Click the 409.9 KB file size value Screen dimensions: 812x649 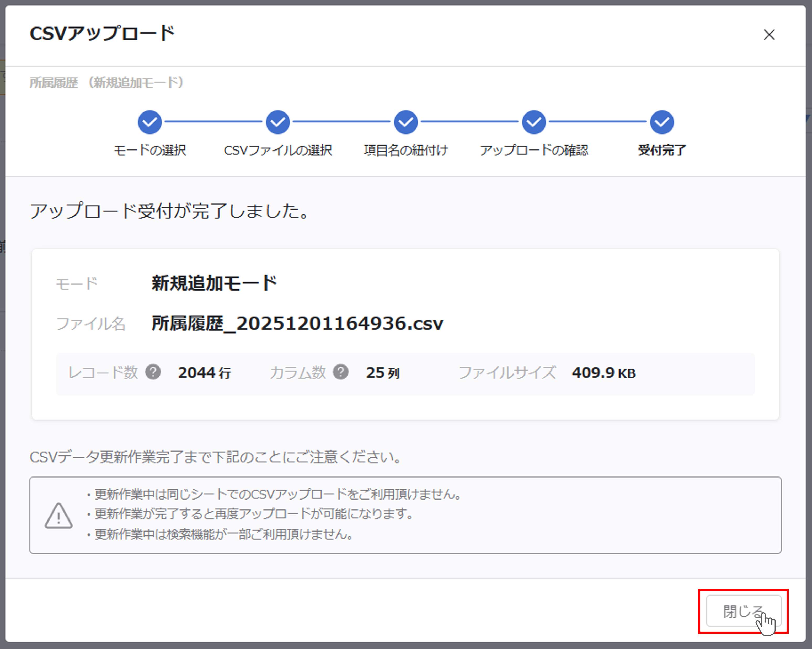pos(603,373)
